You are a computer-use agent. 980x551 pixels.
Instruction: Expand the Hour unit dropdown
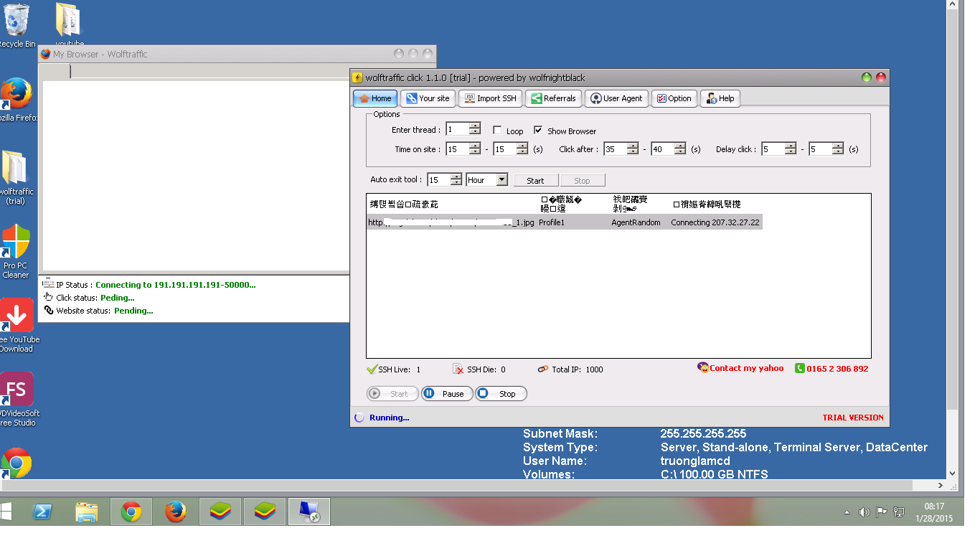501,180
